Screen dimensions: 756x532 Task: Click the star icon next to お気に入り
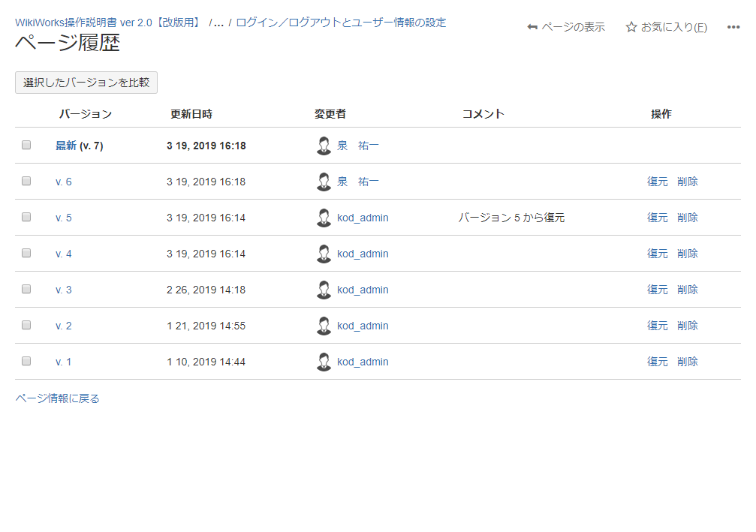pyautogui.click(x=631, y=27)
